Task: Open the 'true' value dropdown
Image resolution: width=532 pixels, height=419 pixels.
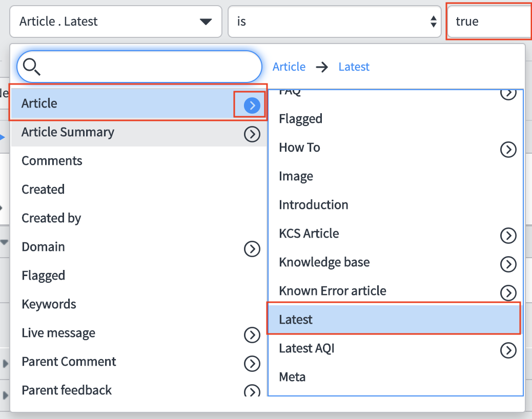Action: click(x=488, y=22)
